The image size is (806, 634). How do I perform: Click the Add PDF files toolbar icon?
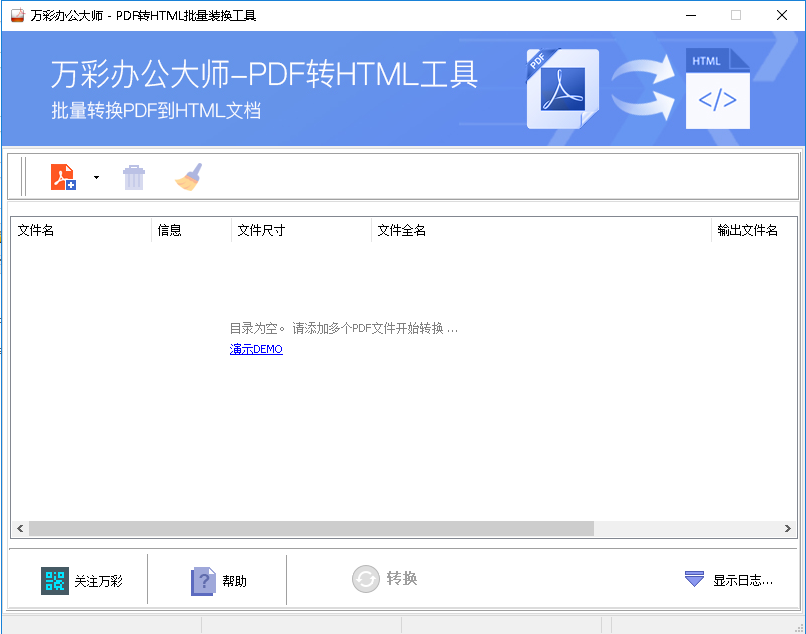[x=63, y=176]
